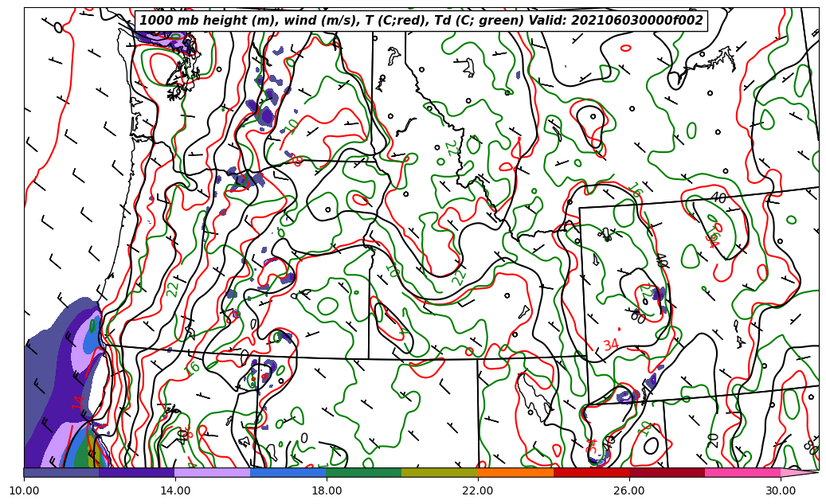Click the 10.00 colorbar tick label
The height and width of the screenshot is (504, 826).
(x=24, y=491)
